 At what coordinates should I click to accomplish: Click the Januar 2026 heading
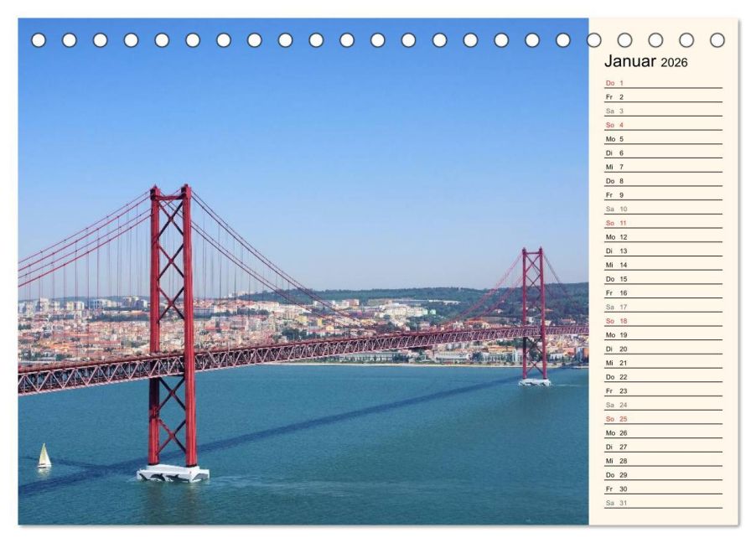click(645, 61)
